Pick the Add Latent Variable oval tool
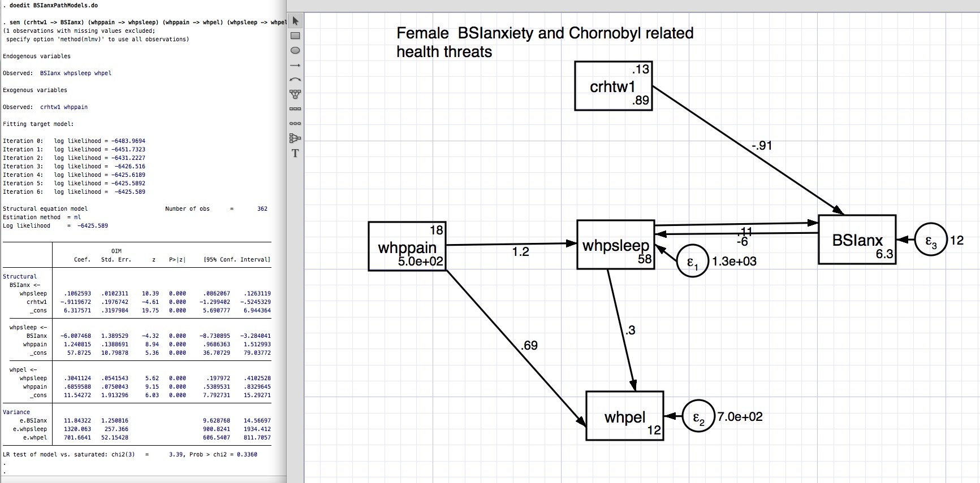 295,50
